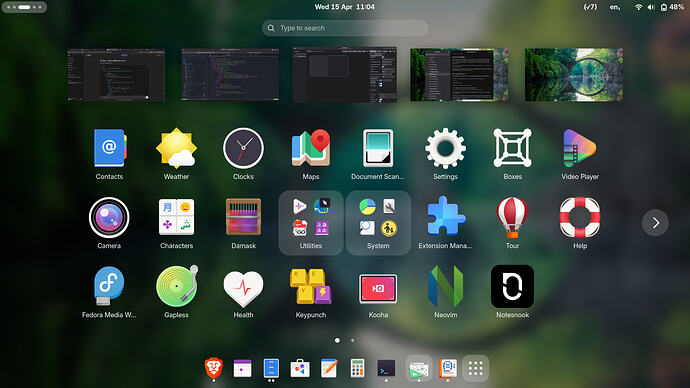690x388 pixels.
Task: Open the Keypunch app
Action: pyautogui.click(x=311, y=287)
